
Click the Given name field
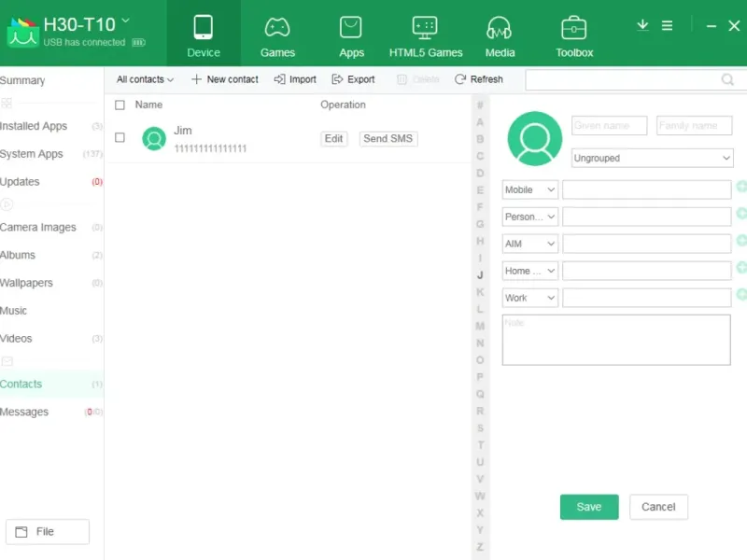click(610, 126)
